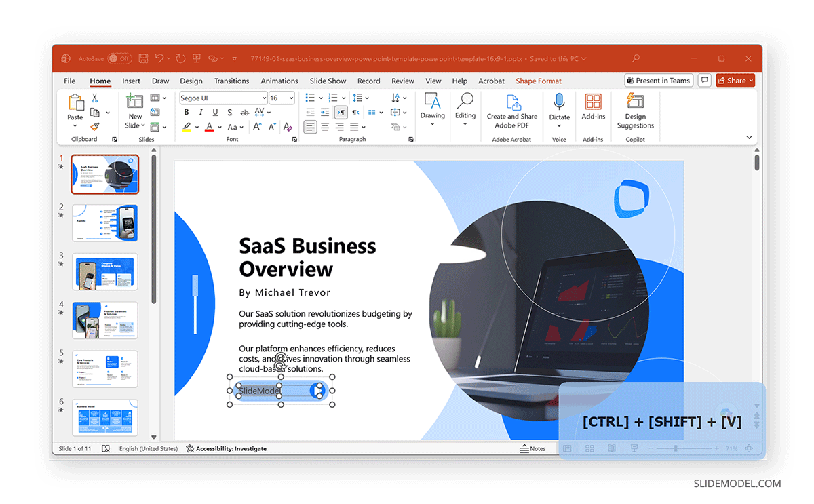Decrease list indent level
Image resolution: width=814 pixels, height=504 pixels.
(310, 113)
